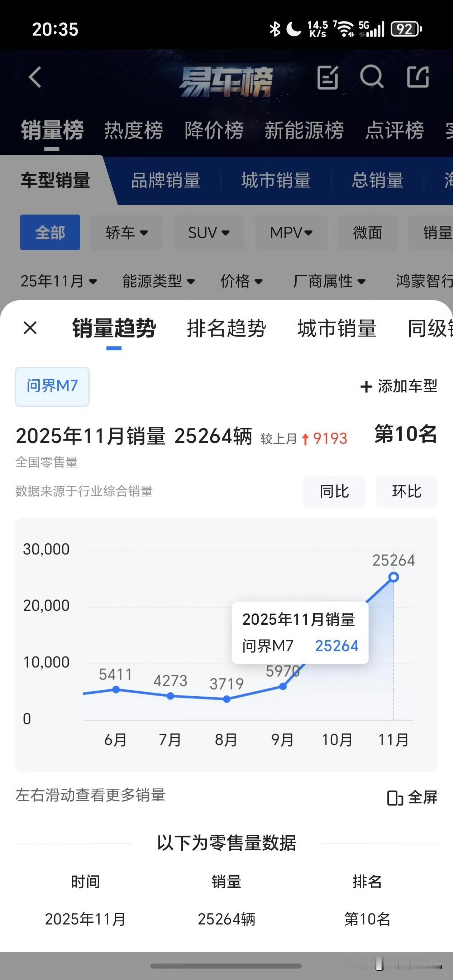The width and height of the screenshot is (453, 980).
Task: Close the sales trend panel with X
Action: [x=30, y=327]
